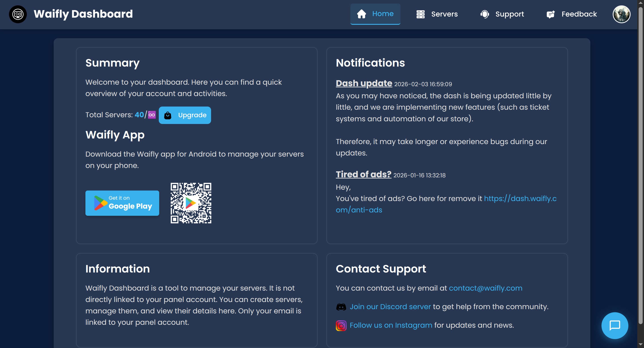Image resolution: width=644 pixels, height=348 pixels.
Task: Open the user profile avatar
Action: click(x=621, y=14)
